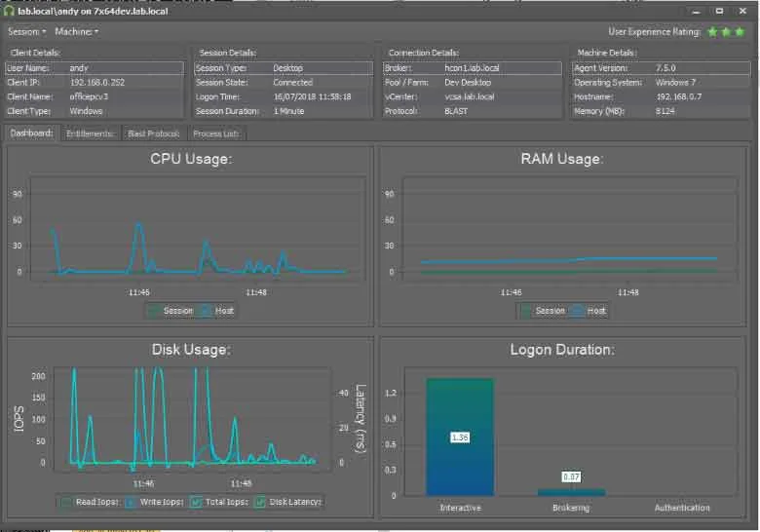Select the Client IP value 192.168.0.252
Image resolution: width=760 pixels, height=532 pixels.
[x=96, y=83]
